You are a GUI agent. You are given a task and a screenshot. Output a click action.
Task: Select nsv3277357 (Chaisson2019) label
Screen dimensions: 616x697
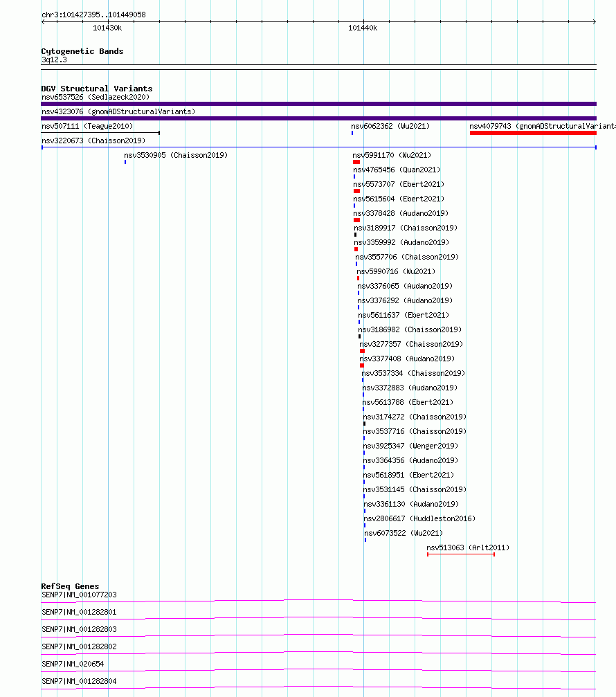[x=411, y=345]
